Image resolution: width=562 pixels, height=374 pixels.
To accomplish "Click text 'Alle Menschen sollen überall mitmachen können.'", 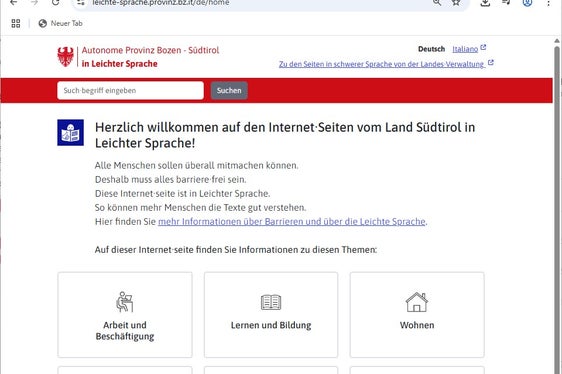I will [196, 165].
